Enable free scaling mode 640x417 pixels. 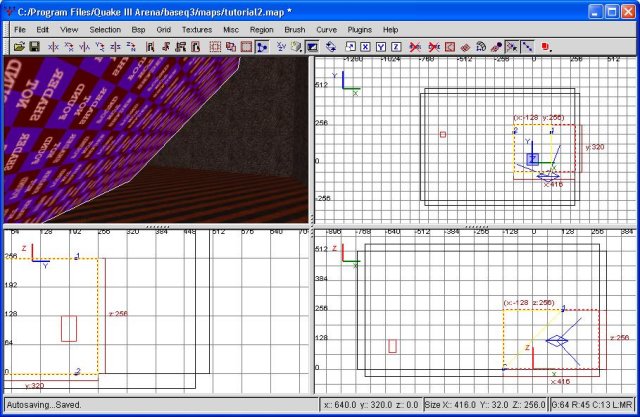[x=350, y=47]
